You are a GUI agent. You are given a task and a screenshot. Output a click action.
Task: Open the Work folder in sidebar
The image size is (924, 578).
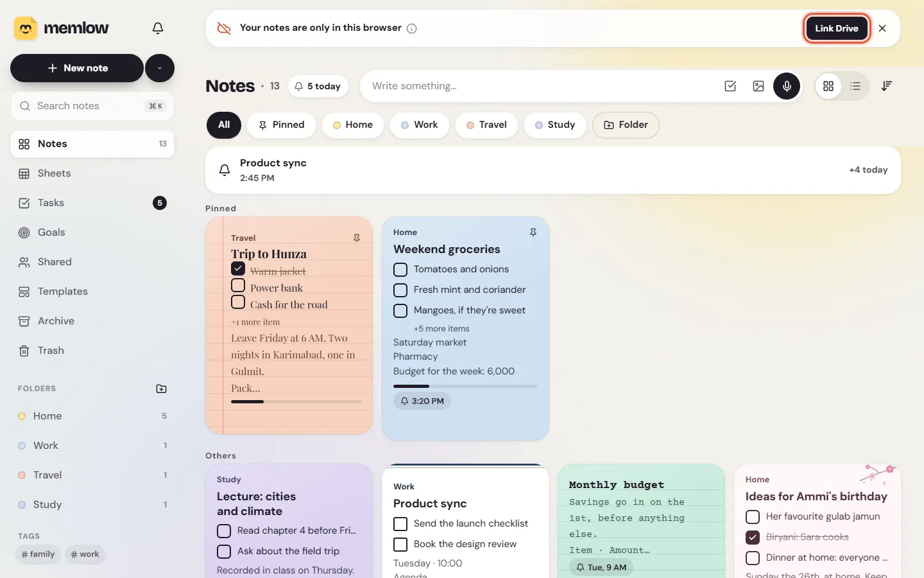(92, 446)
